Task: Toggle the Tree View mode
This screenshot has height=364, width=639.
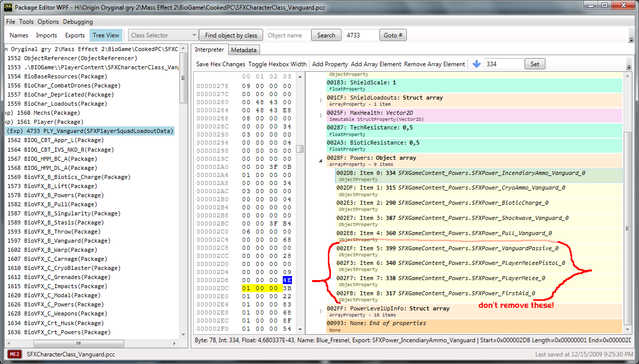Action: coord(106,35)
